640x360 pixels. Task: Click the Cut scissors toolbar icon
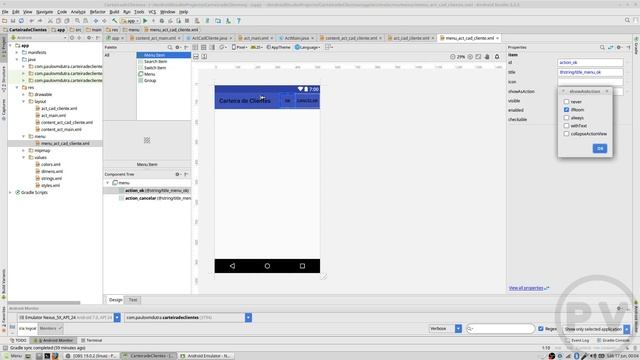point(50,21)
